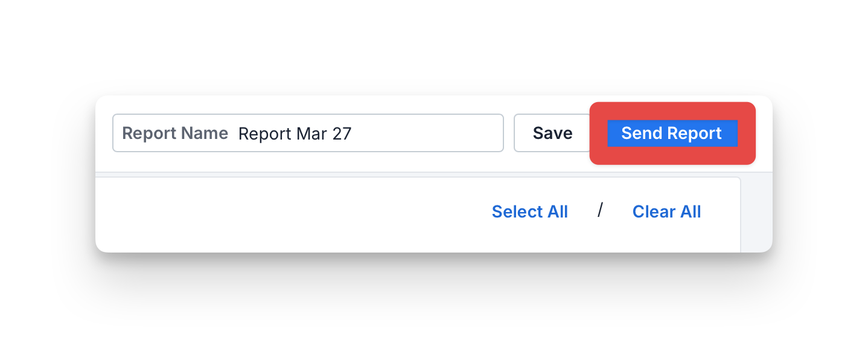Choose the blue 'Select All' text
This screenshot has width=868, height=348.
(530, 211)
